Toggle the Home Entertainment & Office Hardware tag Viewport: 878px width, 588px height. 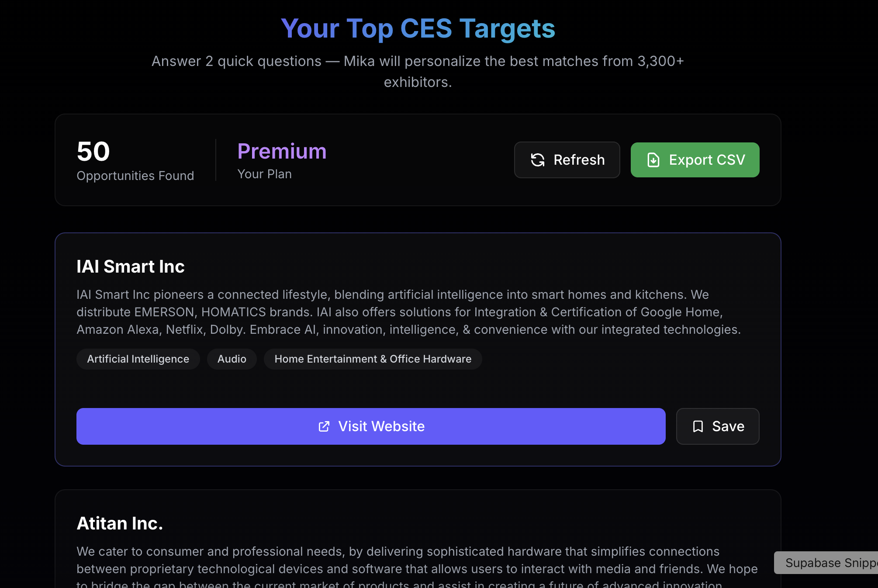373,359
